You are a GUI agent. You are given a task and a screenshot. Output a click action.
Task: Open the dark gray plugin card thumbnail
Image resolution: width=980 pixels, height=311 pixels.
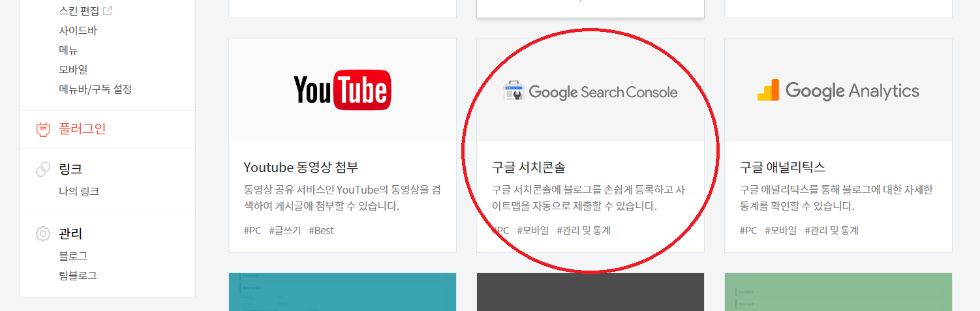tap(590, 292)
